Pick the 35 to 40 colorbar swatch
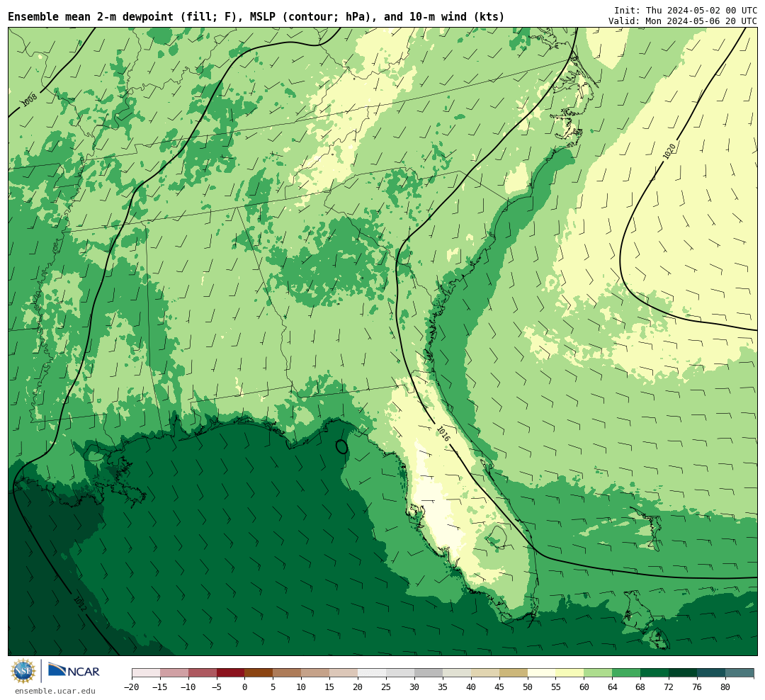 coord(457,673)
